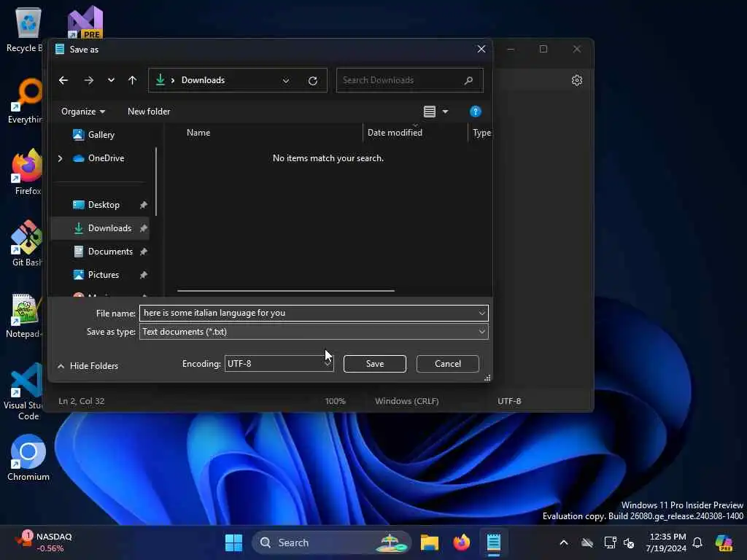
Task: Click the Cancel button
Action: pos(447,364)
